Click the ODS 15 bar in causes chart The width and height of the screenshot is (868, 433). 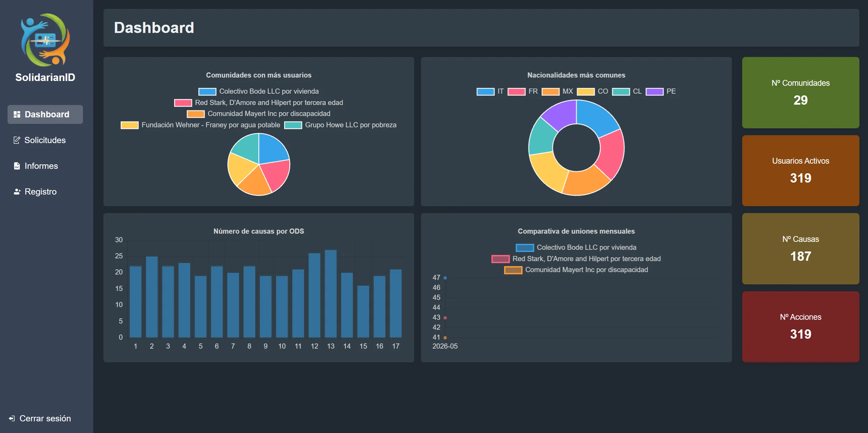click(363, 311)
